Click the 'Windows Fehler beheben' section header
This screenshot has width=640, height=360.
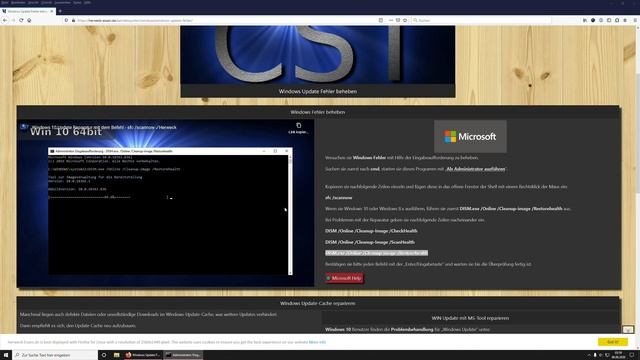tap(318, 112)
